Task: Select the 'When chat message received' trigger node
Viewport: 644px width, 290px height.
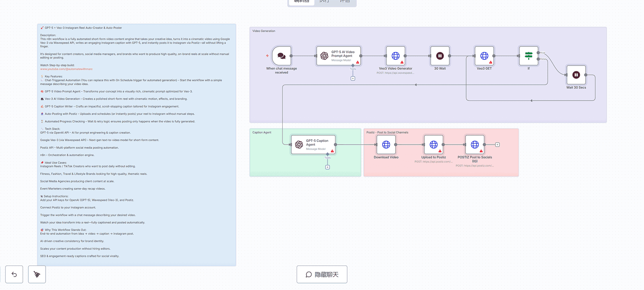Action: tap(282, 56)
